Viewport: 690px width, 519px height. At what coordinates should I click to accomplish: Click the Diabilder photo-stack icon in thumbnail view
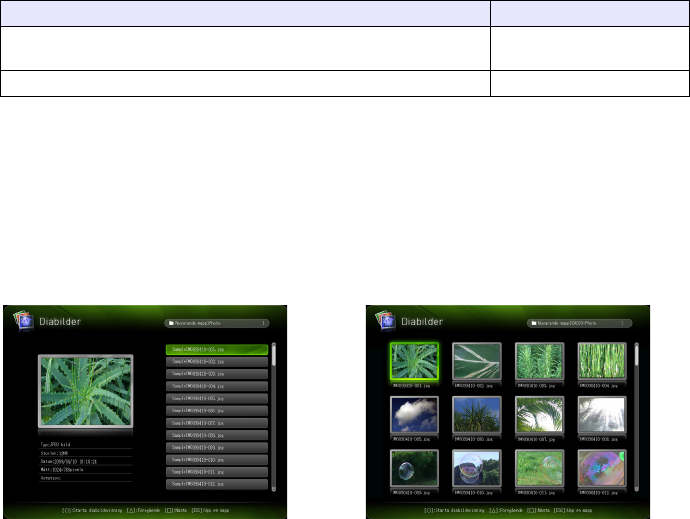(x=386, y=320)
